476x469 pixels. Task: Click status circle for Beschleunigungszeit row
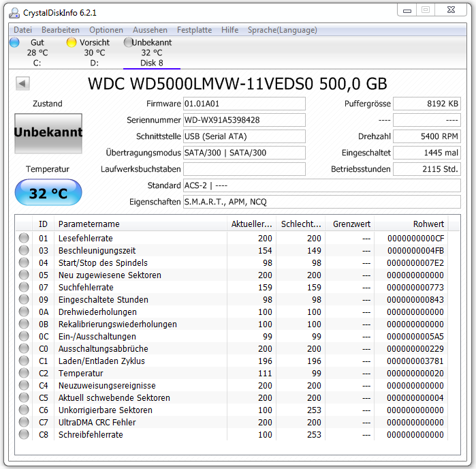click(24, 250)
